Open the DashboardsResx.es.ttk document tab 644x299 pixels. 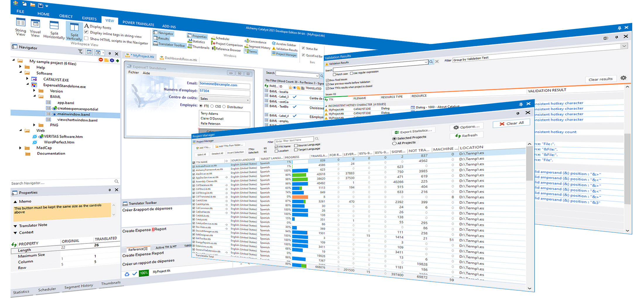pos(178,59)
